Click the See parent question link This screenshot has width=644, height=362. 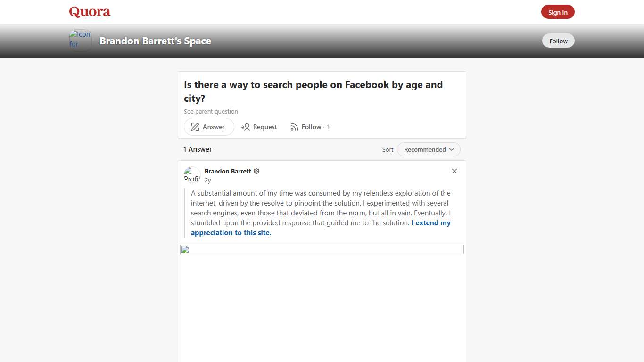[211, 111]
